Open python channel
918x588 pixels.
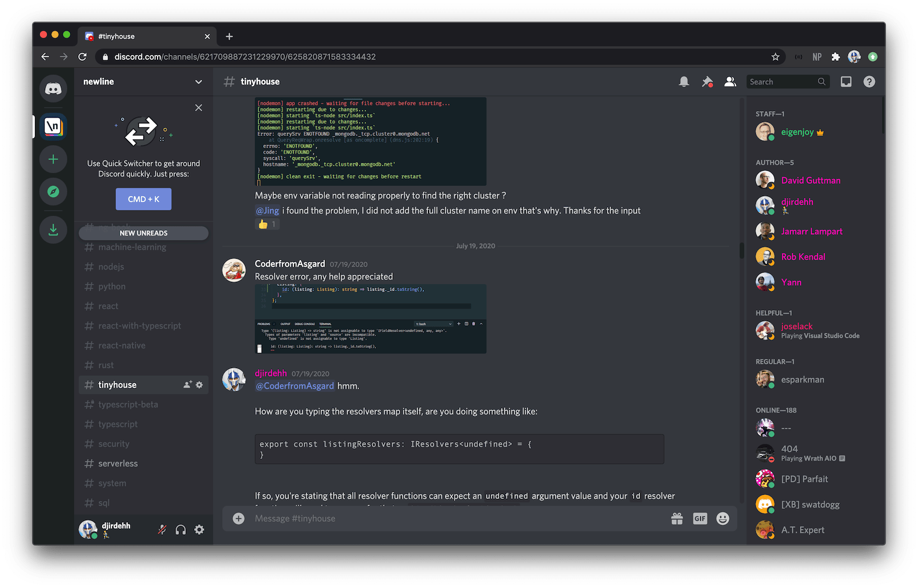point(144,286)
